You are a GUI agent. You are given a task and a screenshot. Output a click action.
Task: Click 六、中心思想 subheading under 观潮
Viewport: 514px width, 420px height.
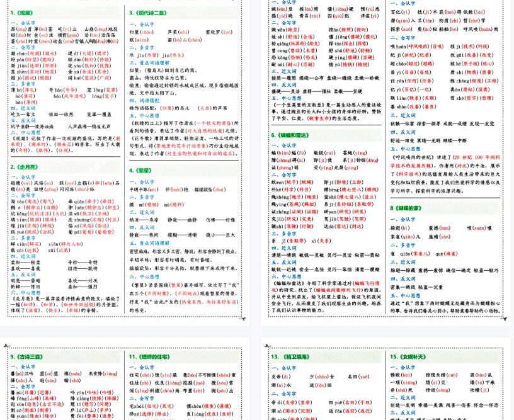[24, 133]
